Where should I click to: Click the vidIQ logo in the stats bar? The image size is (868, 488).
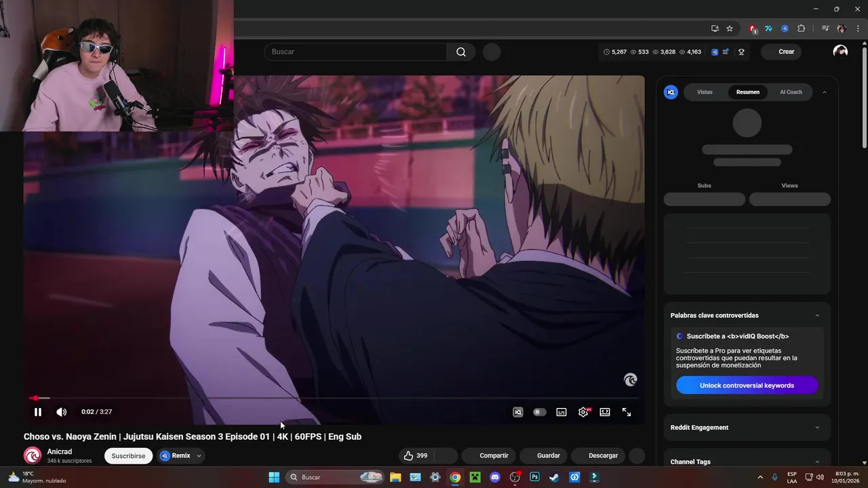[x=715, y=52]
